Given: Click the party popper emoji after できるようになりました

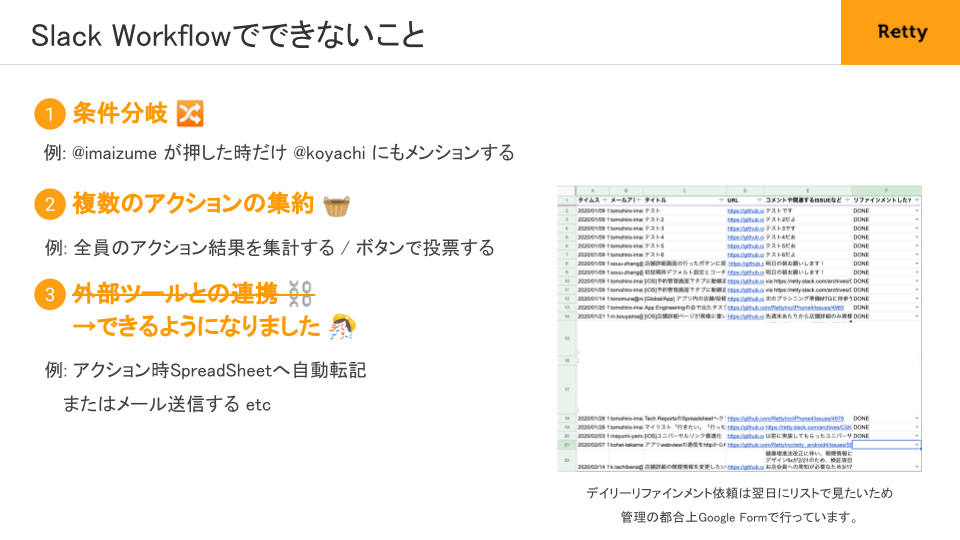Looking at the screenshot, I should click(343, 326).
